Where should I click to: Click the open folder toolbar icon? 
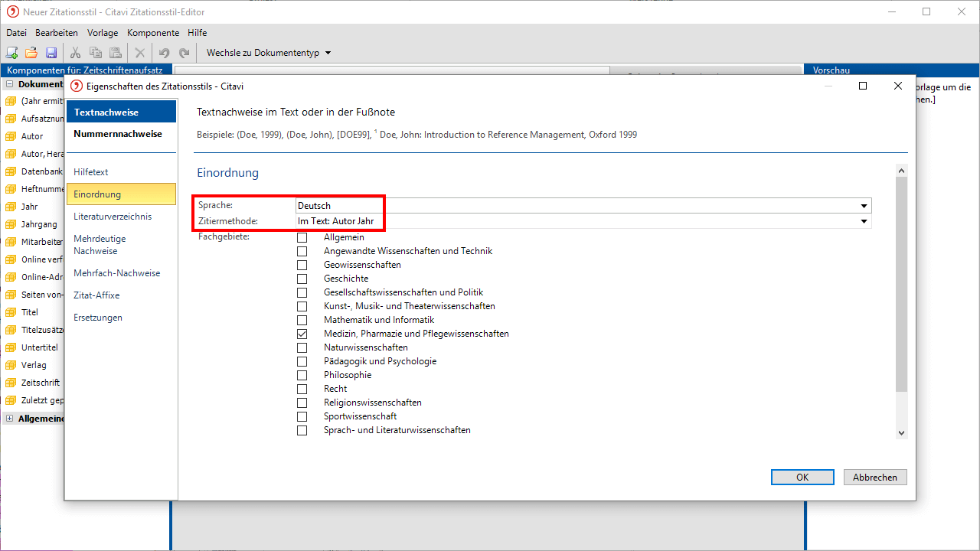tap(31, 53)
